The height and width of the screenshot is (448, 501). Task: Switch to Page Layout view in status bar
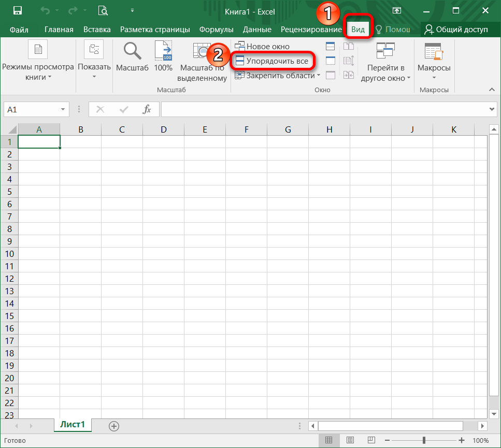click(350, 440)
